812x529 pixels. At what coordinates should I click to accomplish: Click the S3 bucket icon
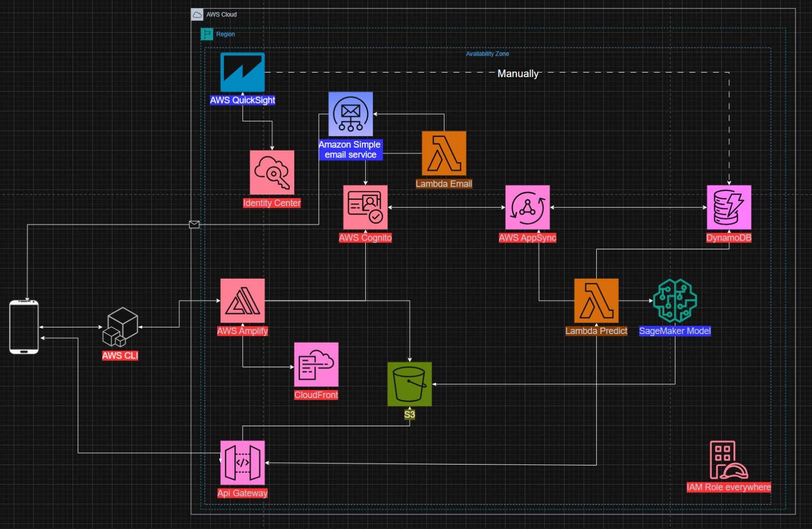click(410, 384)
